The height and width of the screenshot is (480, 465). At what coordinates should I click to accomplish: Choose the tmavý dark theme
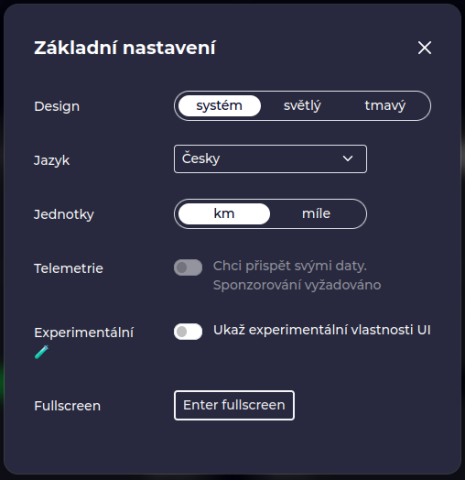385,106
